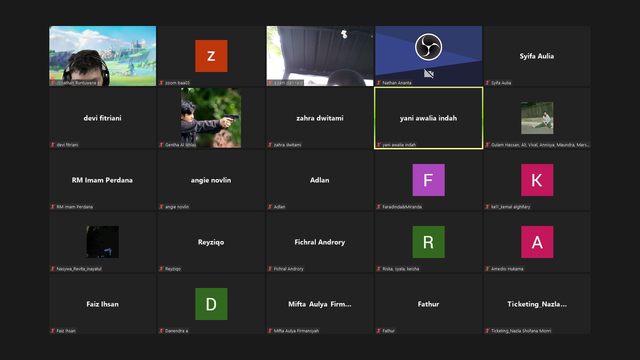Click muted mic icon beside Fathur label
Screen dimensions: 640x360
point(379,331)
